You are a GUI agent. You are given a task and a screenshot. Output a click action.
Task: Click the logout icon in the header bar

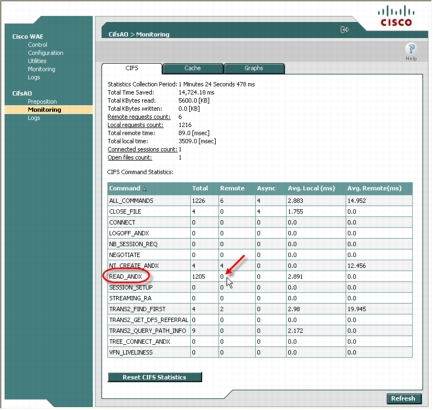(344, 30)
